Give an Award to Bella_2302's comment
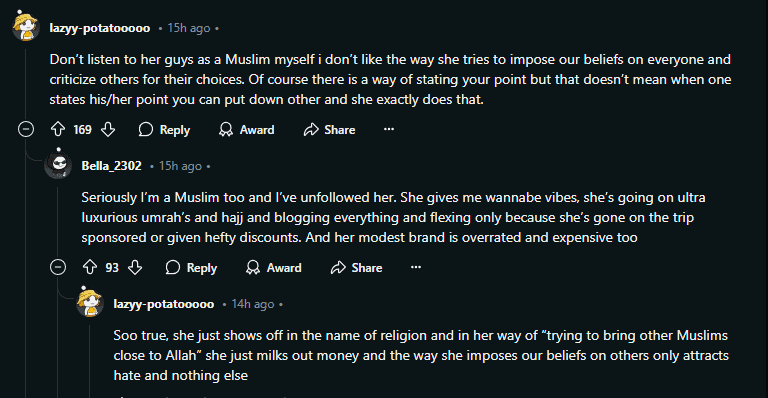Screen dimensions: 768x398 (x=274, y=267)
